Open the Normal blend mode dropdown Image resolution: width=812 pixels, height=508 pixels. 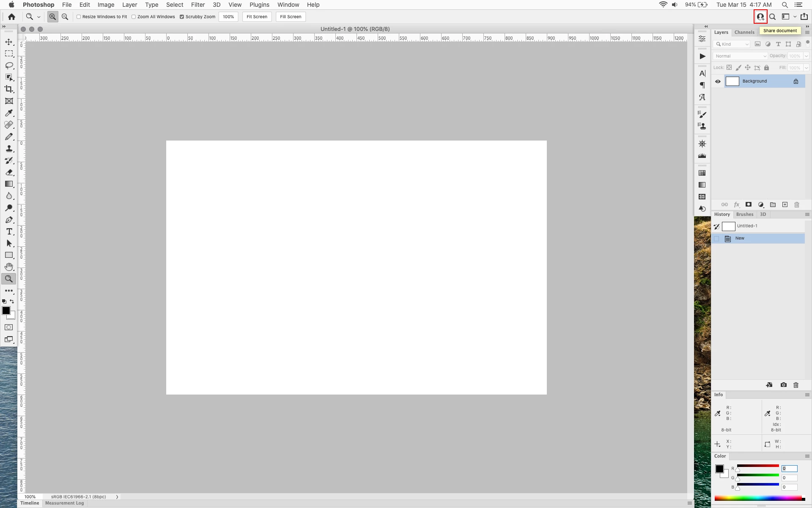[740, 56]
